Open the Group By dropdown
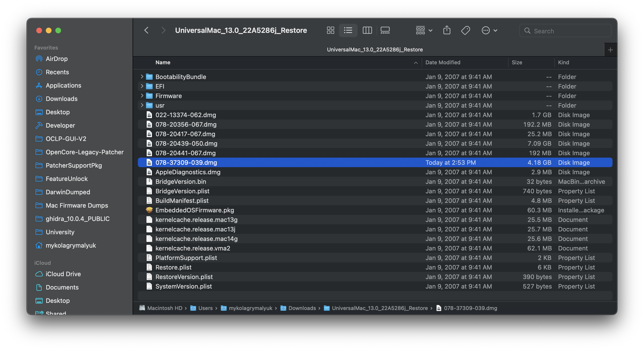The width and height of the screenshot is (644, 350). pos(424,30)
